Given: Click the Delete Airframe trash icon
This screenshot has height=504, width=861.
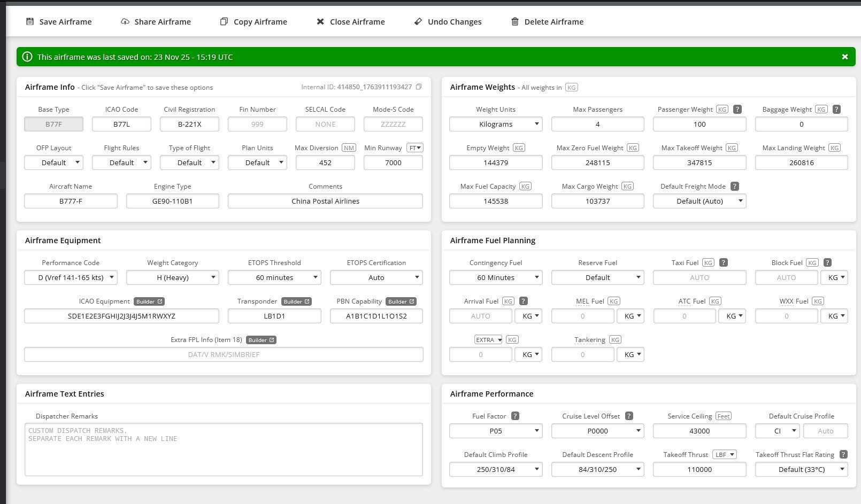Looking at the screenshot, I should (x=515, y=22).
